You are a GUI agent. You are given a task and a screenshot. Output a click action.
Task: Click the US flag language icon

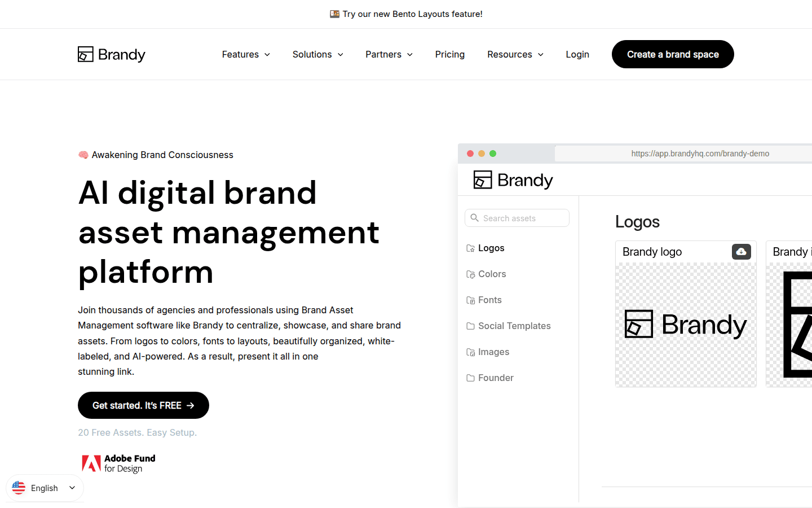click(19, 488)
